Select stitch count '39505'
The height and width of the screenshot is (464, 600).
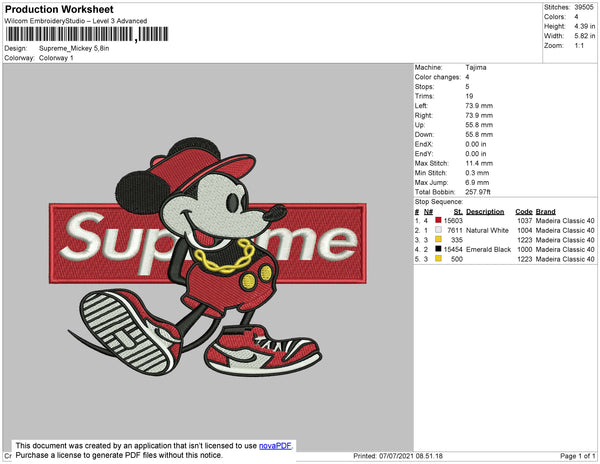(584, 7)
